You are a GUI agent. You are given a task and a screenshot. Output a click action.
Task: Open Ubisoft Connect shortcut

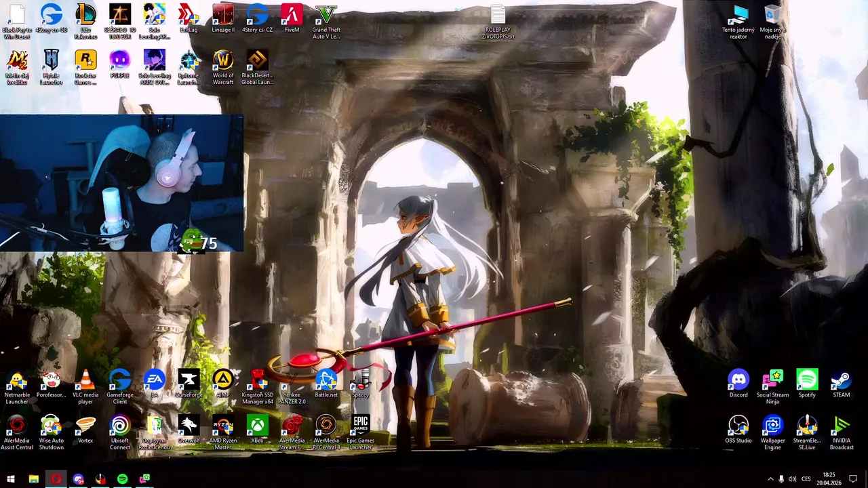coord(120,432)
